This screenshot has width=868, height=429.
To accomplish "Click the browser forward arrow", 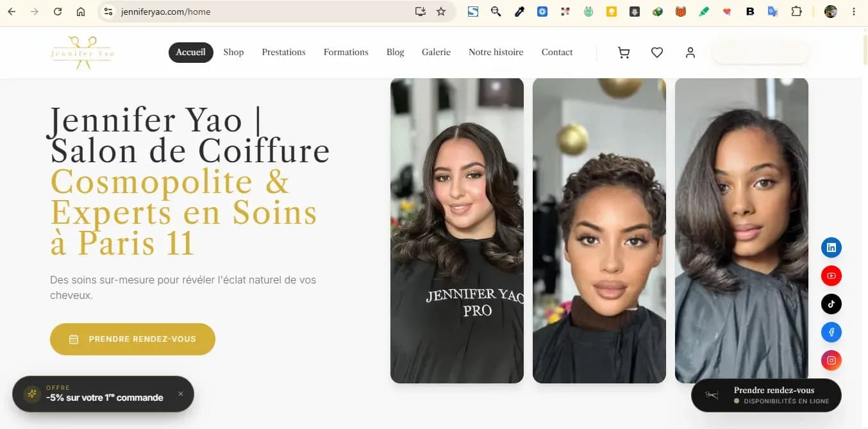I will (35, 12).
